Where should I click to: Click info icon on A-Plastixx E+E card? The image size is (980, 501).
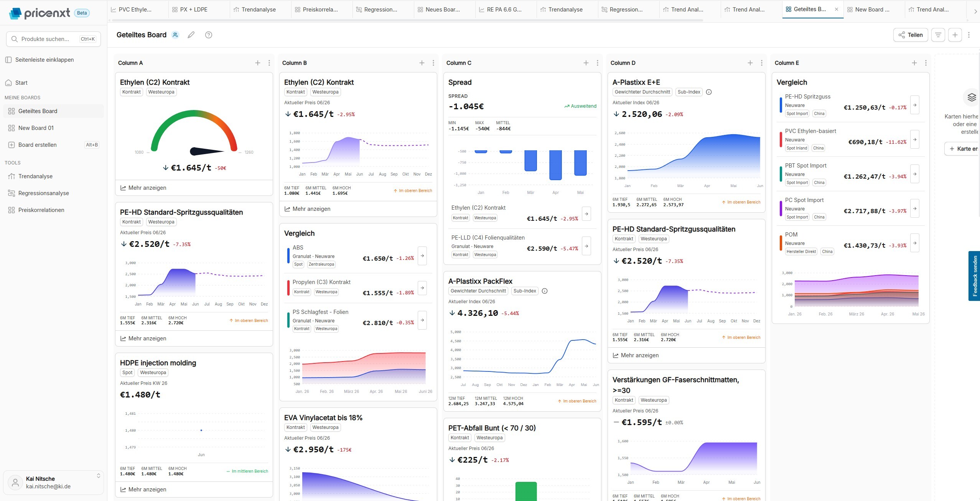[x=709, y=92]
